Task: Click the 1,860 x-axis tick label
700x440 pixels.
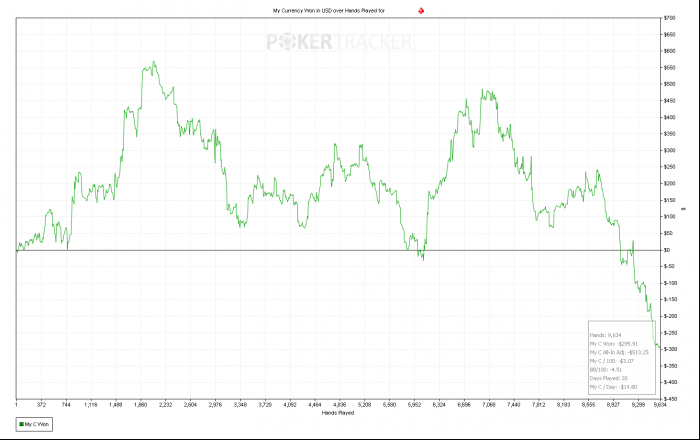Action: (141, 405)
